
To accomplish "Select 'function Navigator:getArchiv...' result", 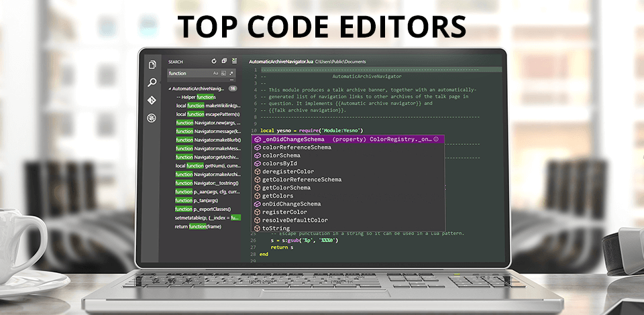I will point(208,157).
